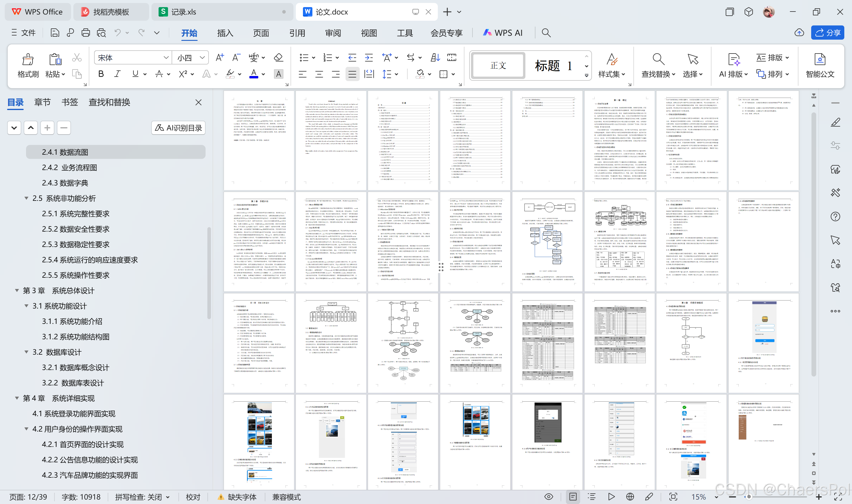Screen dimensions: 852x504
Task: Click the full screen focus icon in status bar
Action: 673,497
